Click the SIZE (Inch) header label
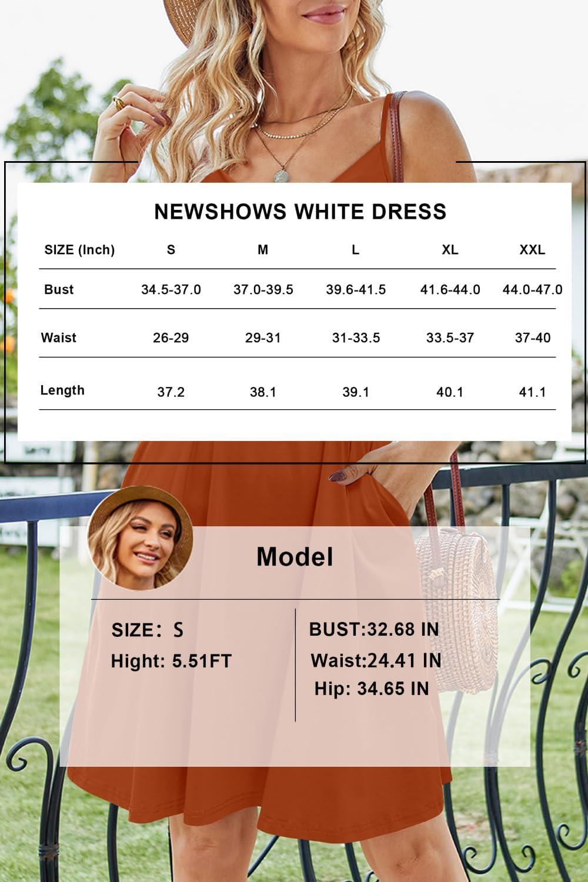The height and width of the screenshot is (882, 588). coord(79,250)
